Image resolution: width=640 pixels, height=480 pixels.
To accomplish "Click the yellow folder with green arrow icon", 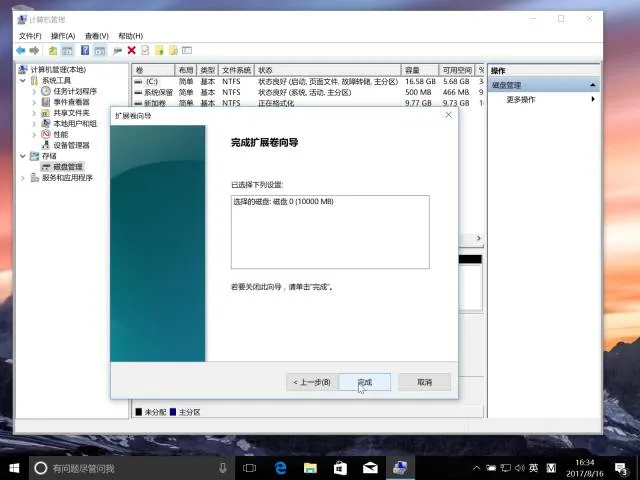I will click(159, 50).
